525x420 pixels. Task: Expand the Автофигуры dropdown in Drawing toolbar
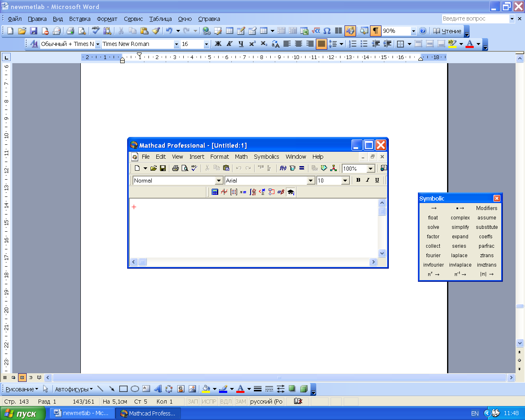tap(74, 389)
